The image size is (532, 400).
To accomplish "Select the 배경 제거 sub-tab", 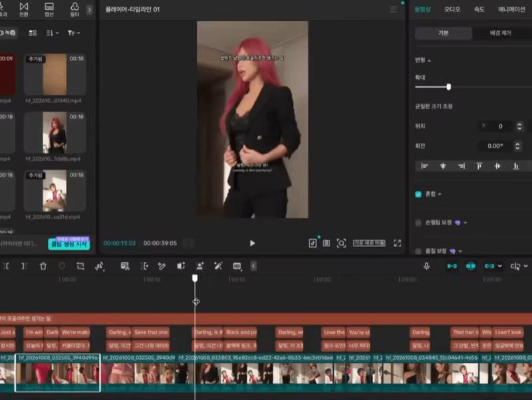I will tap(501, 33).
